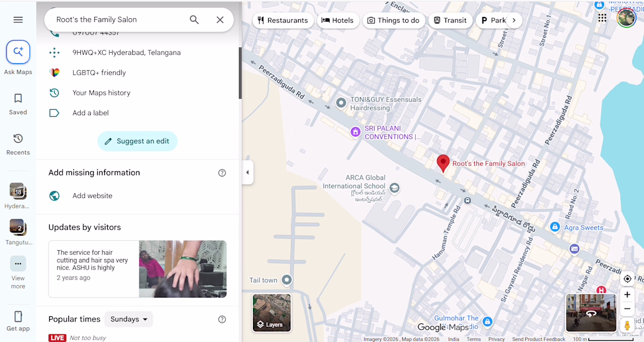
Task: Copy plus code 9HWQ+XC Hyderabad, Telangana
Action: click(126, 53)
